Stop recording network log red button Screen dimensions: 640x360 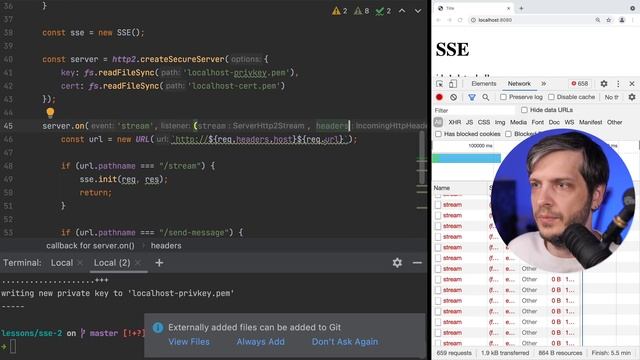(x=439, y=97)
